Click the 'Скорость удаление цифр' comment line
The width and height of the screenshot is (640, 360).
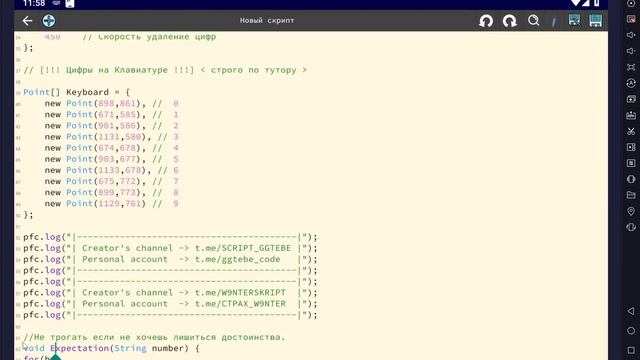pos(149,37)
